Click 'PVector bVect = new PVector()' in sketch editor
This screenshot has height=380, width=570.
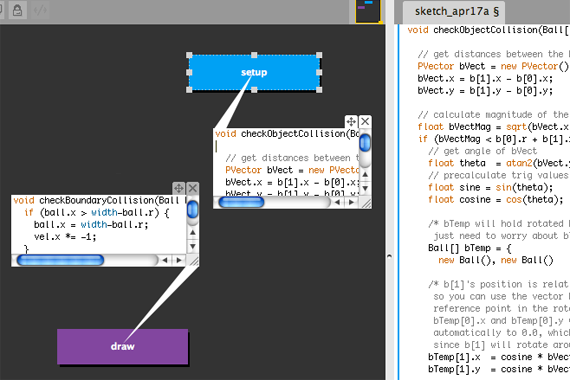tap(493, 66)
